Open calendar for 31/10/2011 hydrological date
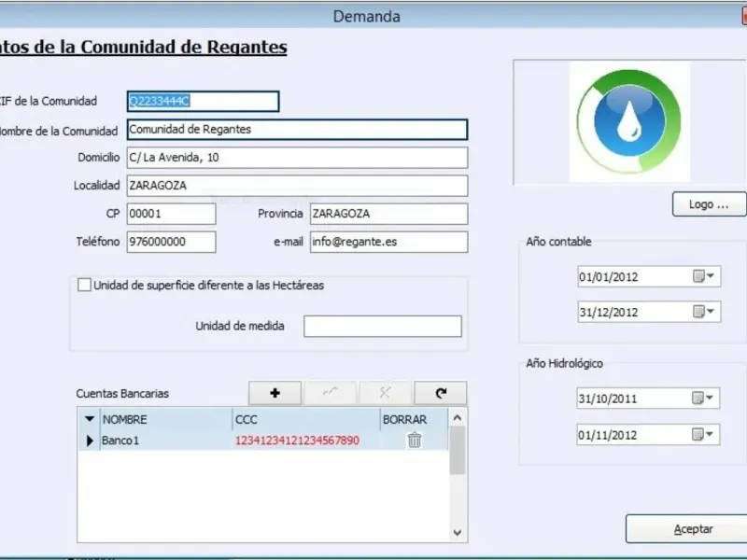This screenshot has width=747, height=560. click(x=703, y=399)
